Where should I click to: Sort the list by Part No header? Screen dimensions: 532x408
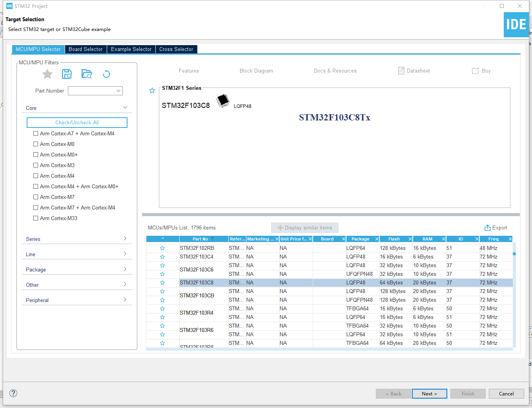pyautogui.click(x=204, y=239)
